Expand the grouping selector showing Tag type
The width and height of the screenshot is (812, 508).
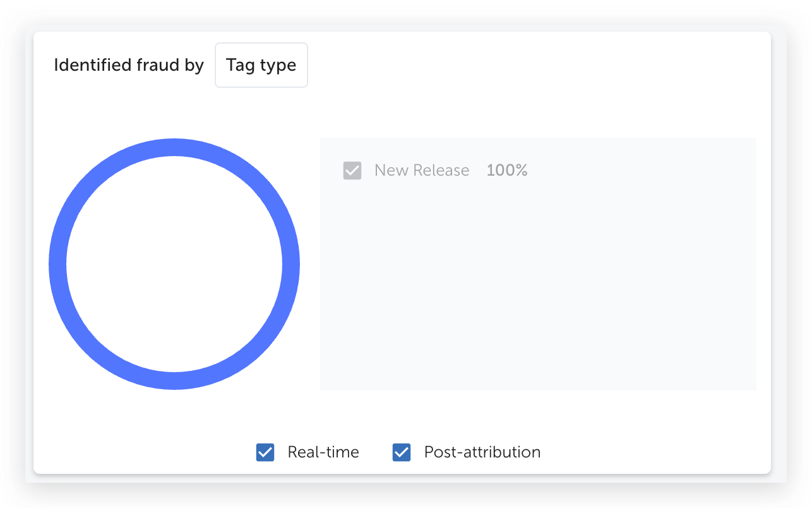coord(261,65)
